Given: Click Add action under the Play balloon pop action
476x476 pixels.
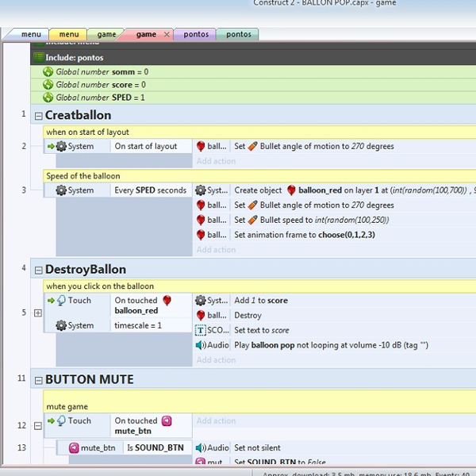Looking at the screenshot, I should (216, 359).
